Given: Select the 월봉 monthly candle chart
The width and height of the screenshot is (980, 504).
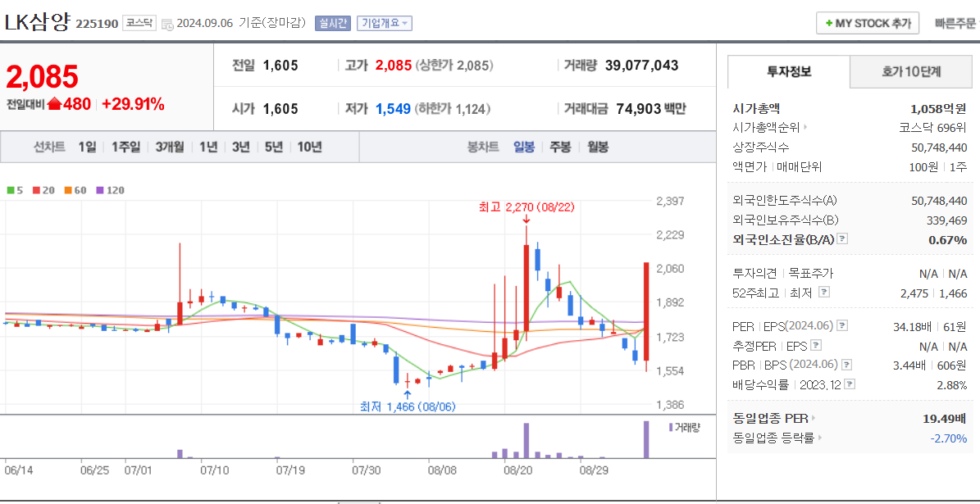Looking at the screenshot, I should [598, 148].
